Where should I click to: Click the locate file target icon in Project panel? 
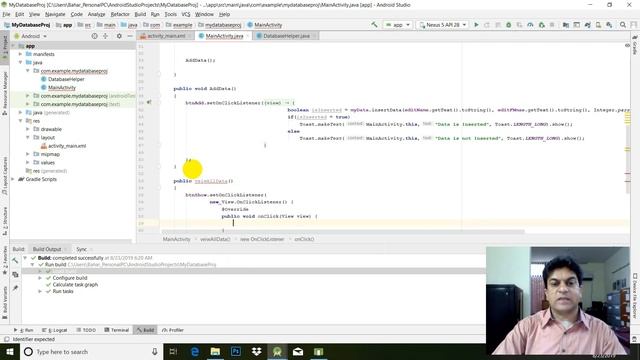[x=94, y=36]
